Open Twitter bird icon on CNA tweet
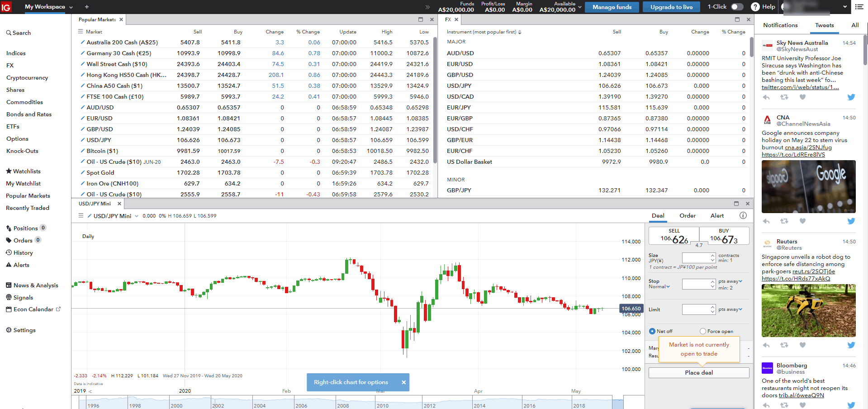 [x=851, y=221]
